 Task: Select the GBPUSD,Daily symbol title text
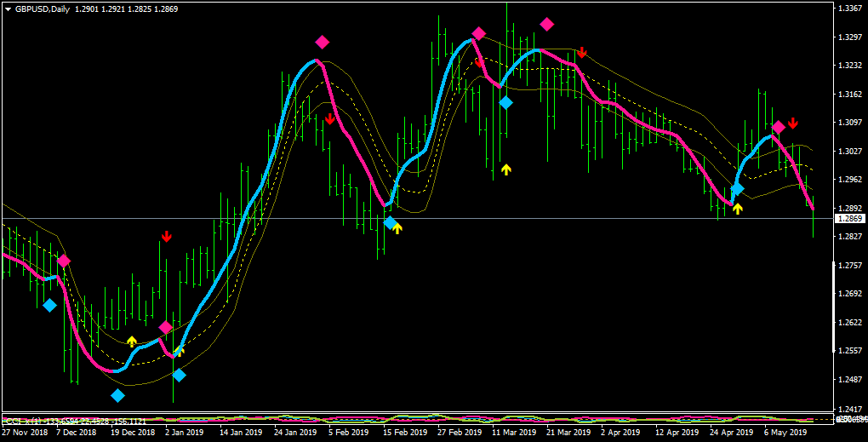coord(43,9)
